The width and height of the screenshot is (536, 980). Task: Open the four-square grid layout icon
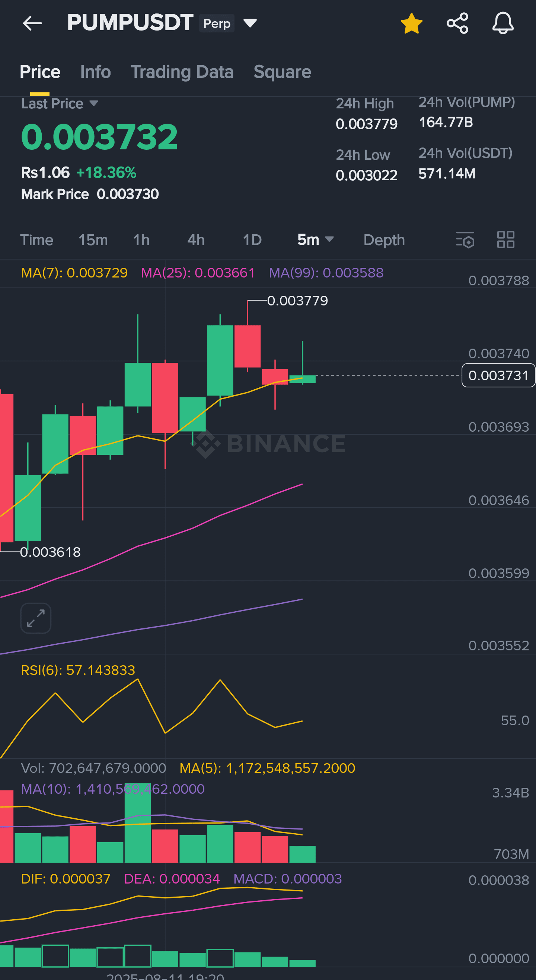505,240
